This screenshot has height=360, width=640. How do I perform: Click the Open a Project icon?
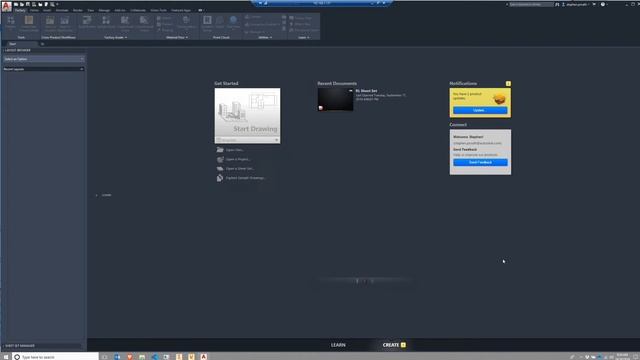pyautogui.click(x=220, y=159)
